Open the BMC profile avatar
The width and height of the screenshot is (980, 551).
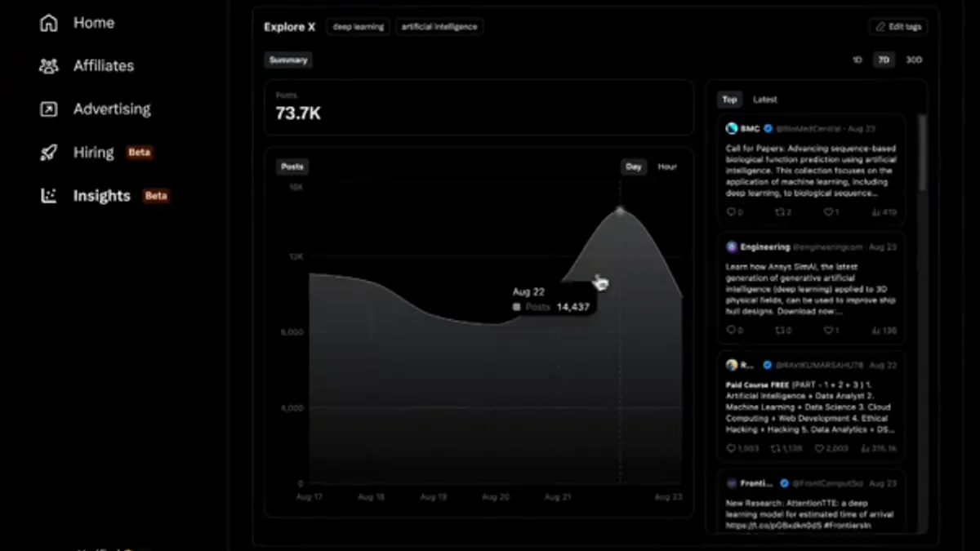click(732, 129)
